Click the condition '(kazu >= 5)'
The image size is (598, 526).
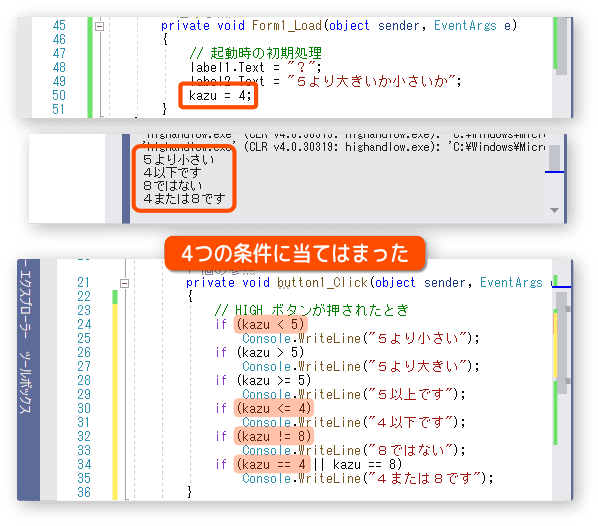pyautogui.click(x=274, y=380)
